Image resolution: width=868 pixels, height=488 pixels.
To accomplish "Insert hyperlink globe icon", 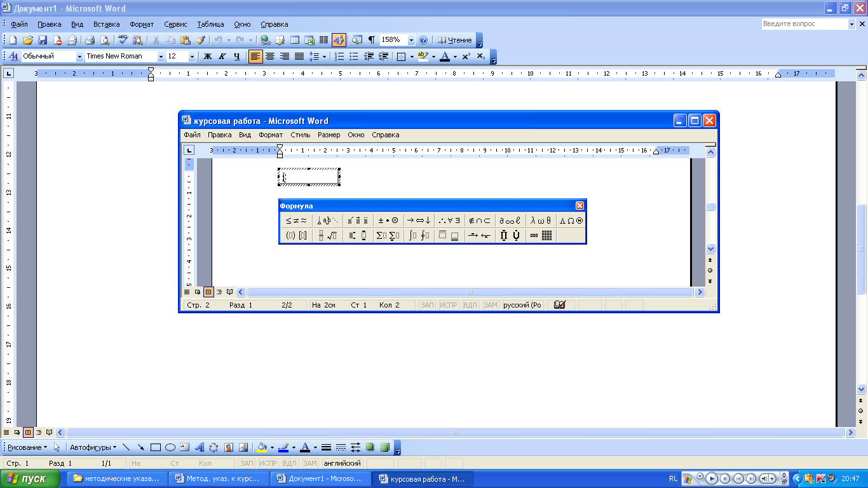I will click(x=265, y=40).
